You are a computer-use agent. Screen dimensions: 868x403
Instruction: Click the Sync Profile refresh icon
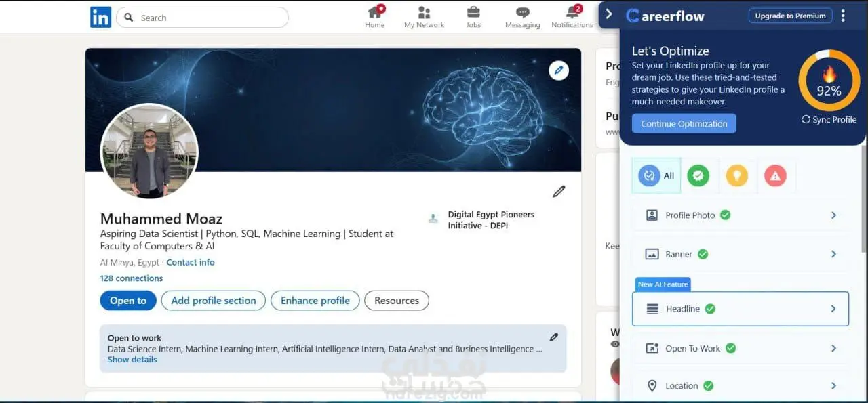pos(806,119)
